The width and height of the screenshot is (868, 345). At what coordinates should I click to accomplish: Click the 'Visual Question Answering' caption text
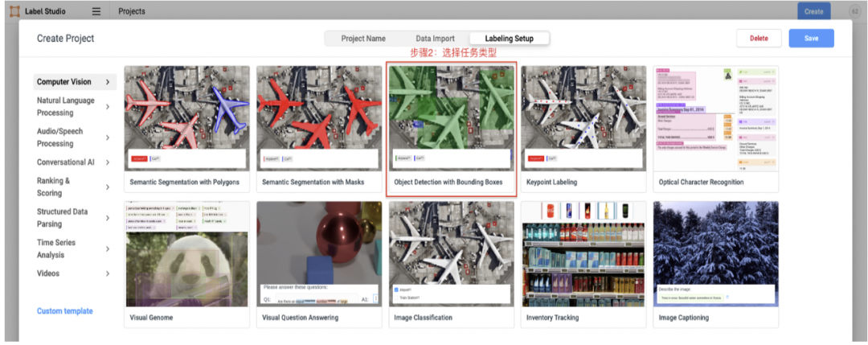(300, 318)
